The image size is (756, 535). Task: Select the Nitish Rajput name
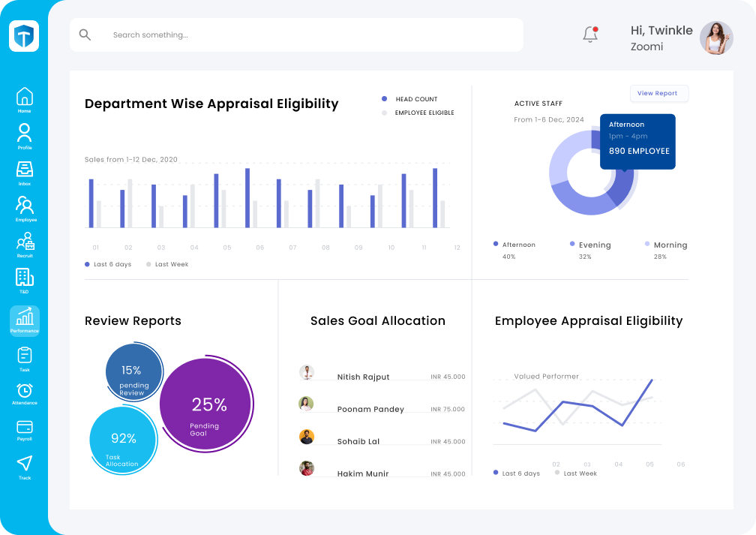tap(363, 377)
